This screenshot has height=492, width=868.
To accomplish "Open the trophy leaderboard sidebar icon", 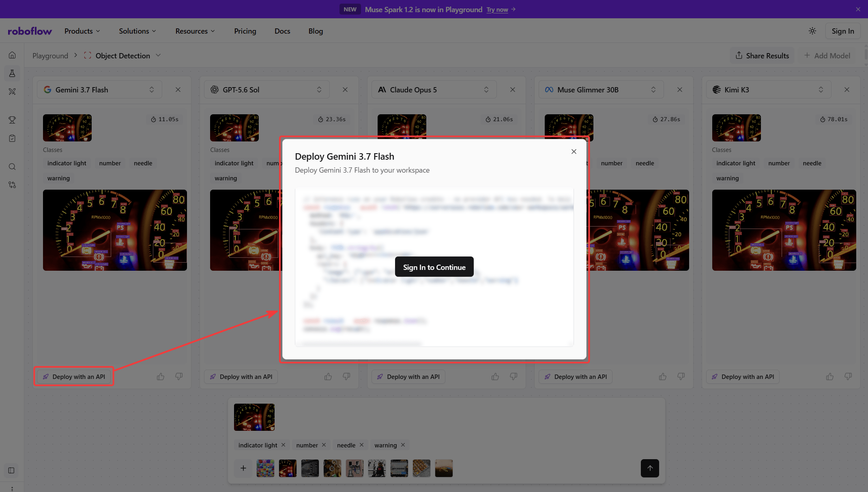I will (12, 120).
